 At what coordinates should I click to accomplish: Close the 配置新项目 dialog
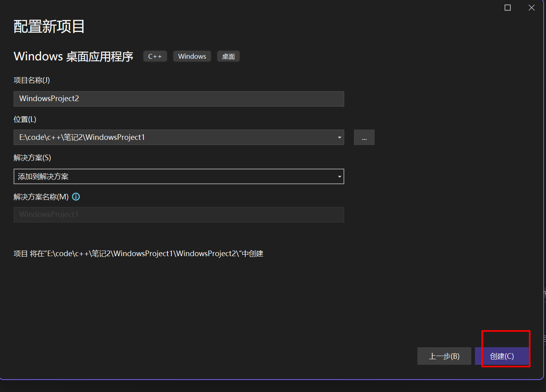(531, 8)
